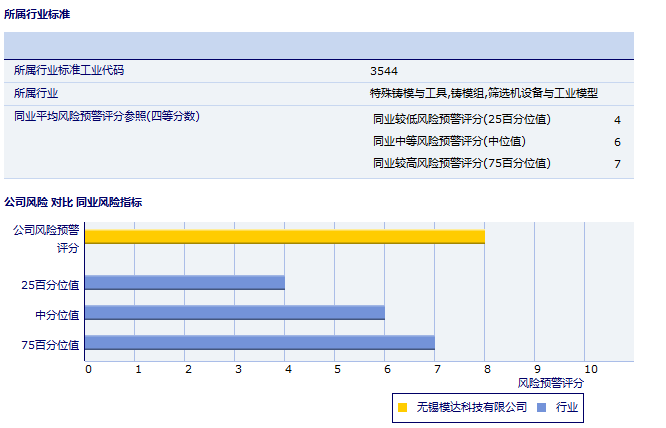Screen dimensions: 666x428
Task: Click 同业较高风险预警评分(75百分位值) text
Action: pos(462,163)
